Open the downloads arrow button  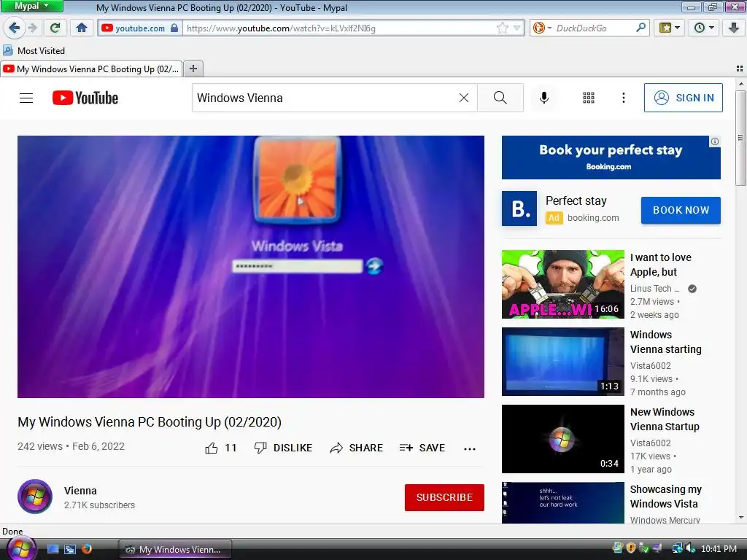tap(733, 28)
